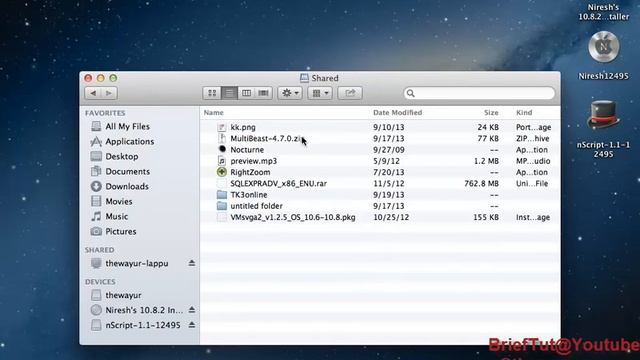
Task: Close the Shared Finder window
Action: click(x=88, y=78)
